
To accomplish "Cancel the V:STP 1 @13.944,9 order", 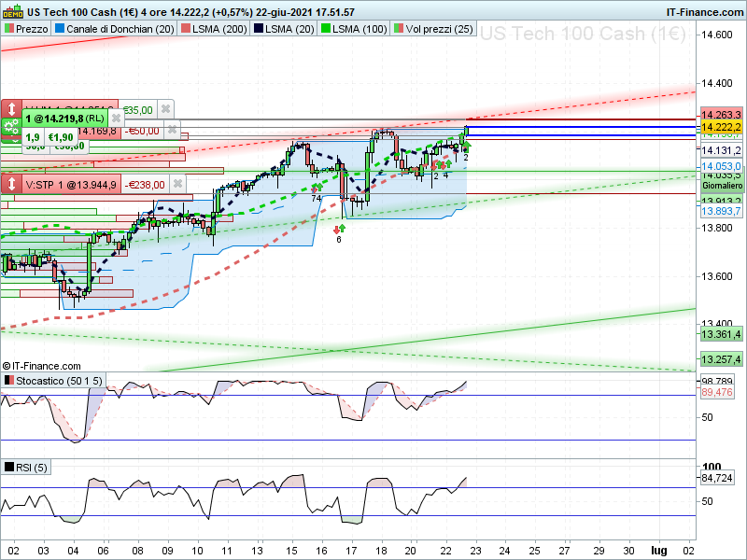I will click(x=177, y=184).
